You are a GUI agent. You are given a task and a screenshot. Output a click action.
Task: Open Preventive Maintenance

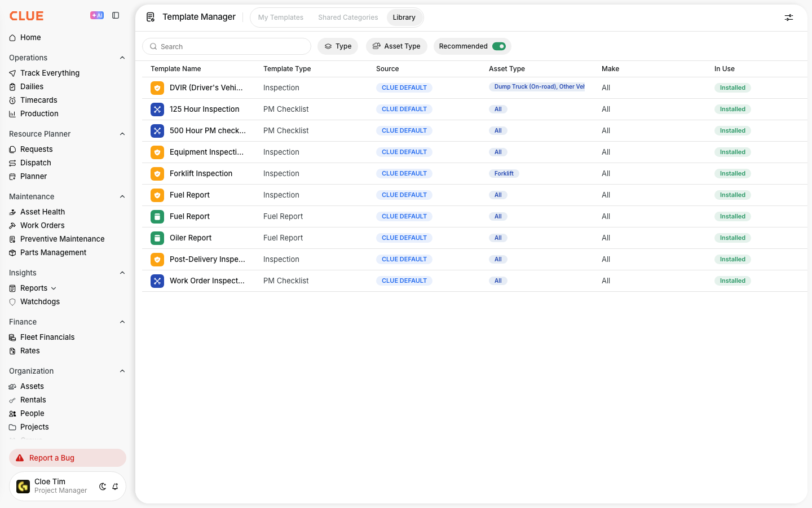click(x=62, y=239)
